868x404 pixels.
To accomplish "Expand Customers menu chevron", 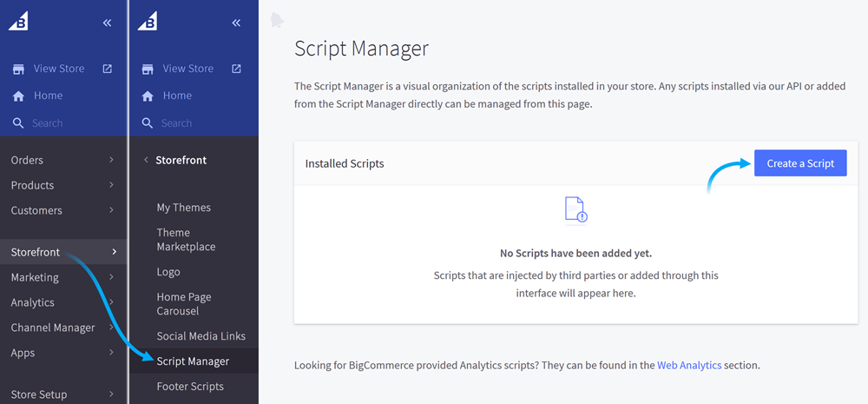I will (x=112, y=210).
